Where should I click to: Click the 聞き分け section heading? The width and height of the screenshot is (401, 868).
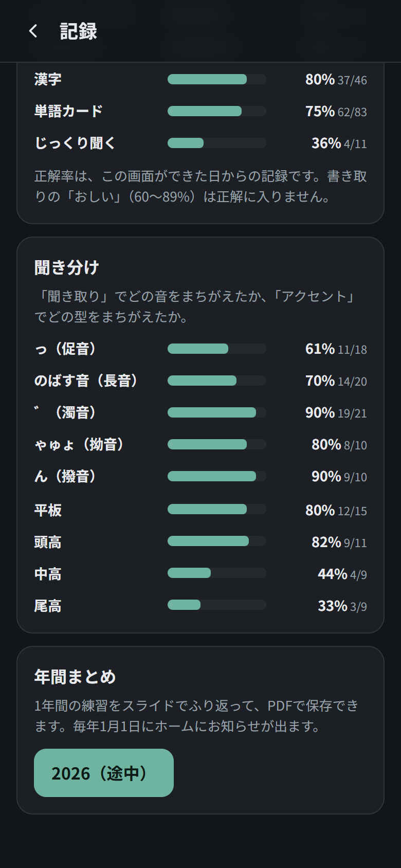tap(66, 267)
